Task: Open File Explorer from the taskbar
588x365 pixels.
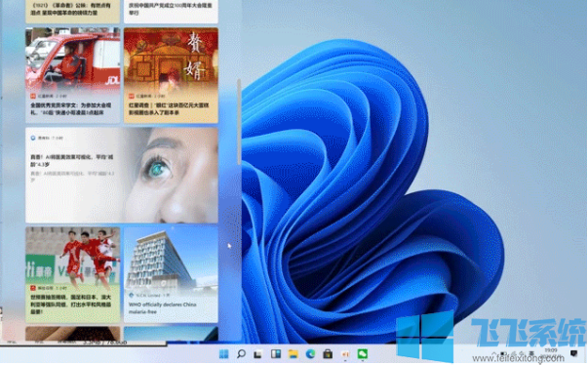Action: pyautogui.click(x=294, y=353)
